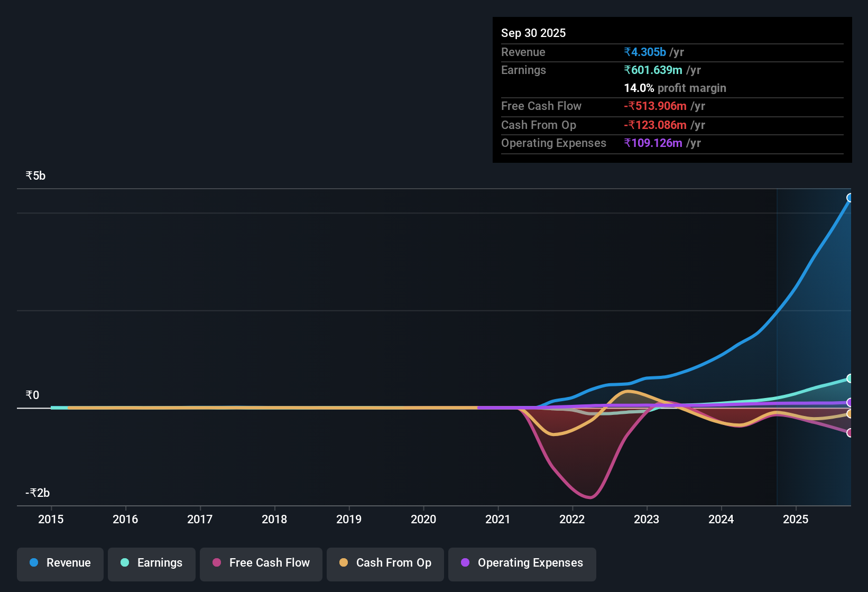
Task: Click the Free Cash Flow endpoint marker
Action: pyautogui.click(x=849, y=433)
